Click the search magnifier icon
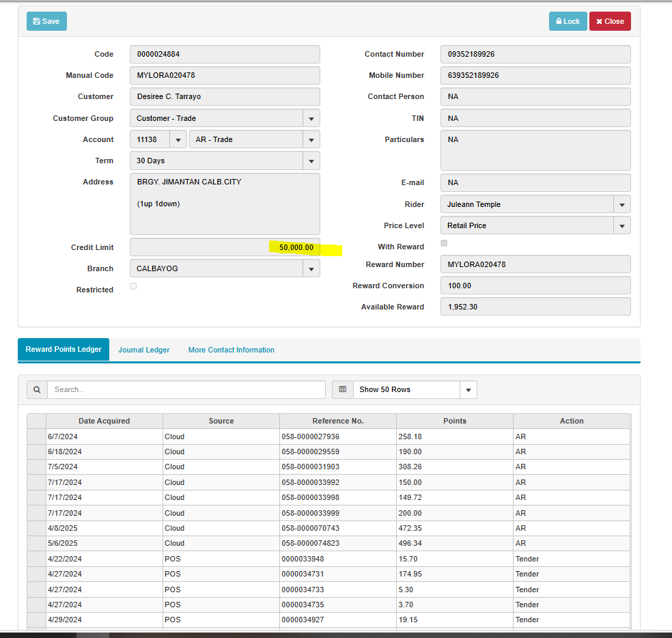This screenshot has width=672, height=638. coord(37,389)
